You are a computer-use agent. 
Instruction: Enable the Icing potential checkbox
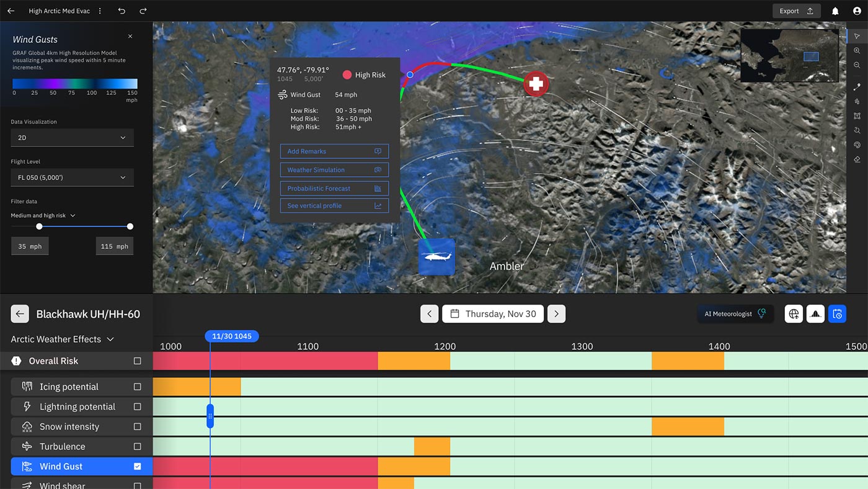click(138, 387)
